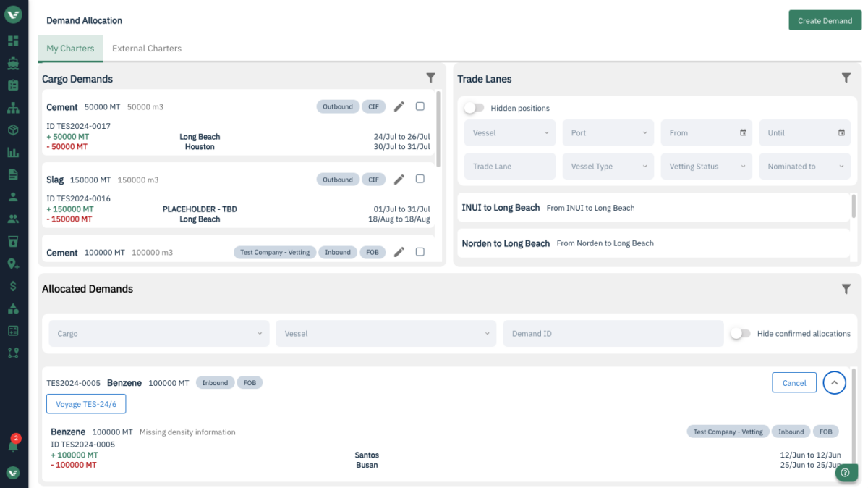868x488 pixels.
Task: Toggle Hide confirmed allocations switch
Action: click(x=740, y=334)
